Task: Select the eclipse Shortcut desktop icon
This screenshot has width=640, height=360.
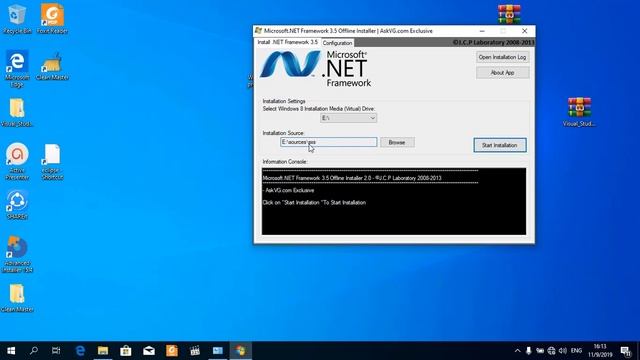Action: point(52,161)
